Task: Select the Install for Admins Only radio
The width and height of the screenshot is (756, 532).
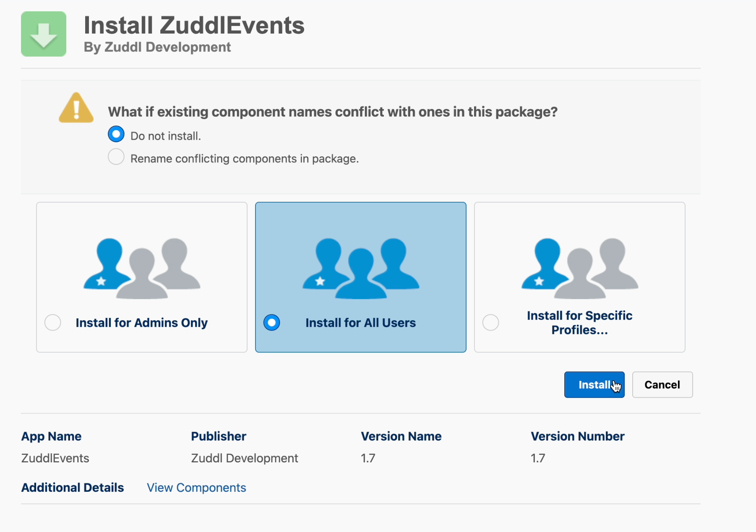Action: point(53,323)
